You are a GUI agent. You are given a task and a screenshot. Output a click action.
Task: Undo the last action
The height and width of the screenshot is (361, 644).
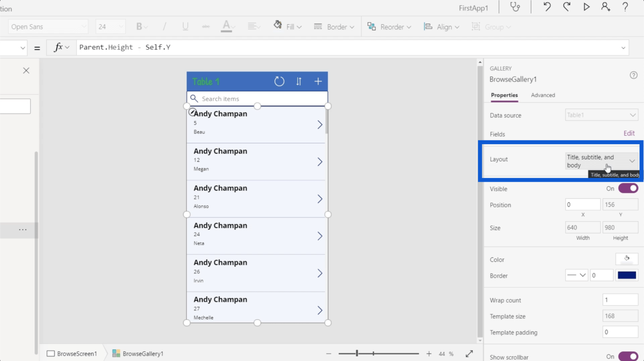(547, 7)
